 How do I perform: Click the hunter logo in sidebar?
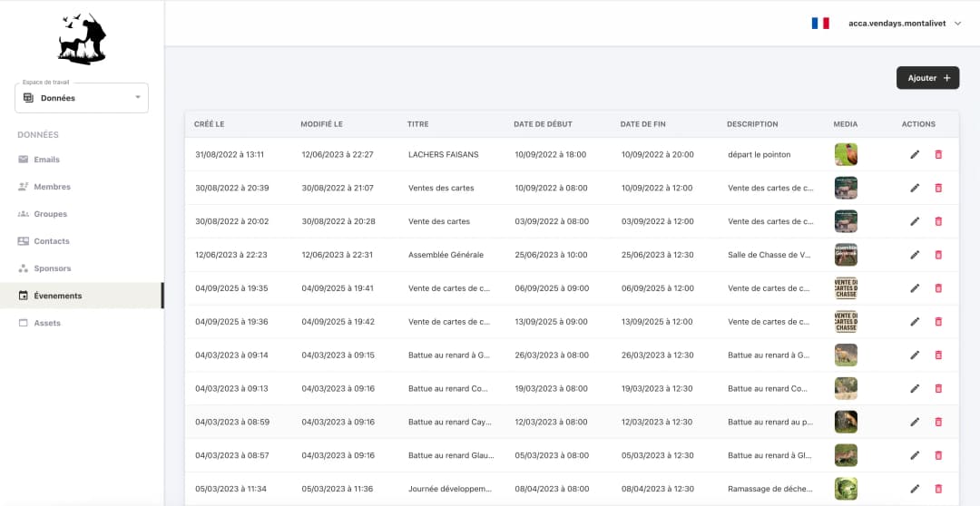coord(82,39)
